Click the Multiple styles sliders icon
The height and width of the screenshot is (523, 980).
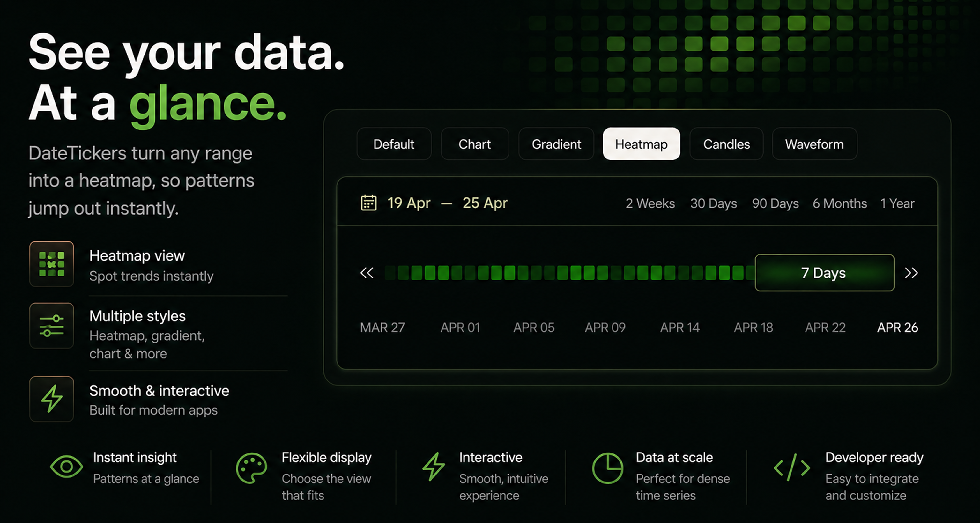coord(52,326)
